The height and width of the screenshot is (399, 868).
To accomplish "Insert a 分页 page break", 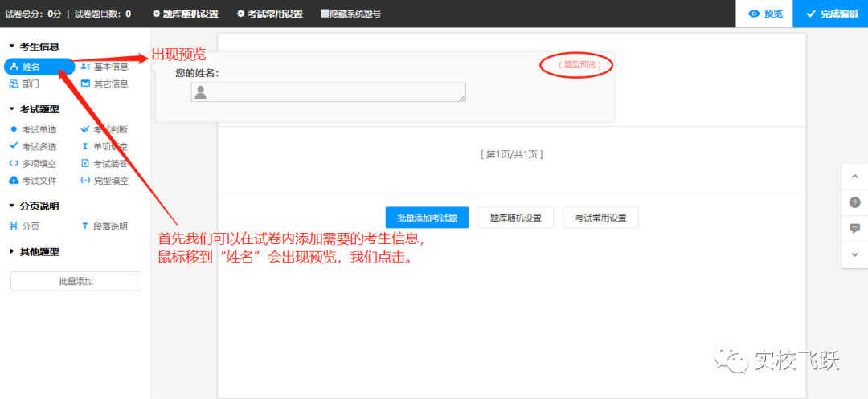I will tap(25, 226).
